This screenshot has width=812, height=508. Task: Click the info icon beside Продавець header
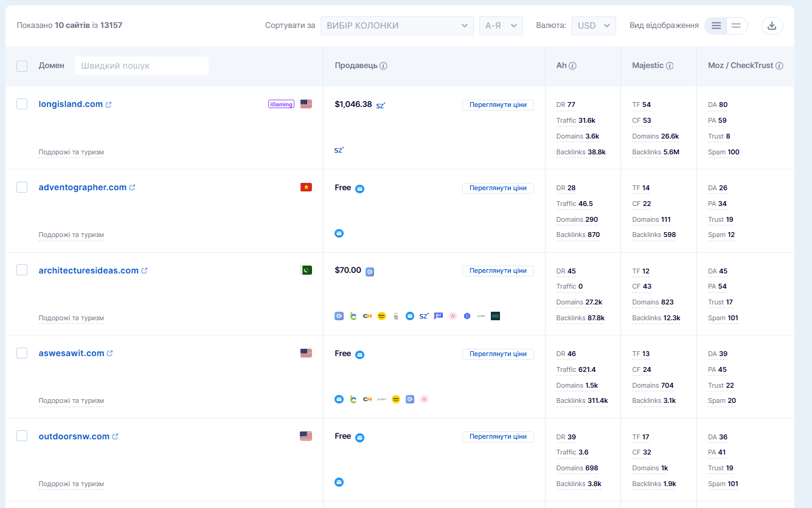tap(384, 66)
